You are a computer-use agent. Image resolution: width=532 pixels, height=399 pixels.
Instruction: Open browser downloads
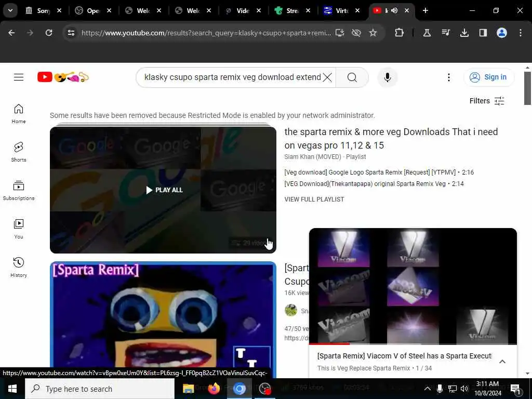464,33
